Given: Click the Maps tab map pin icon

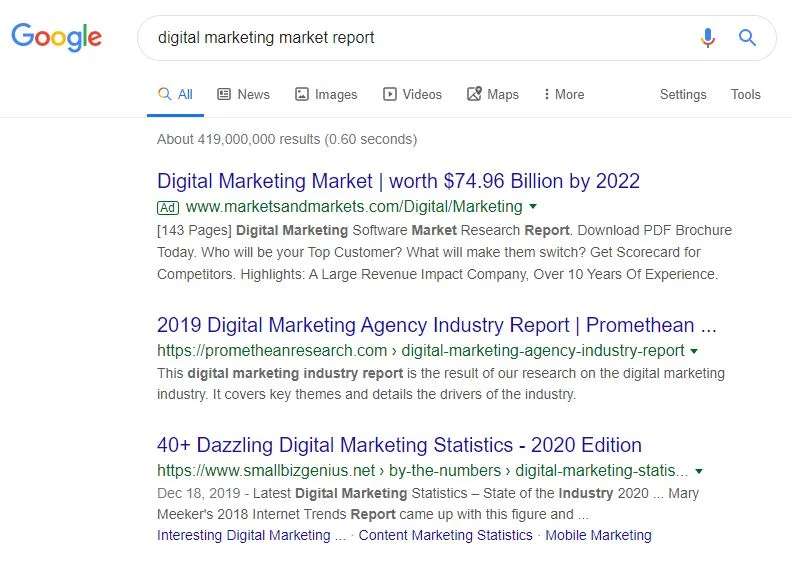Looking at the screenshot, I should pyautogui.click(x=474, y=94).
